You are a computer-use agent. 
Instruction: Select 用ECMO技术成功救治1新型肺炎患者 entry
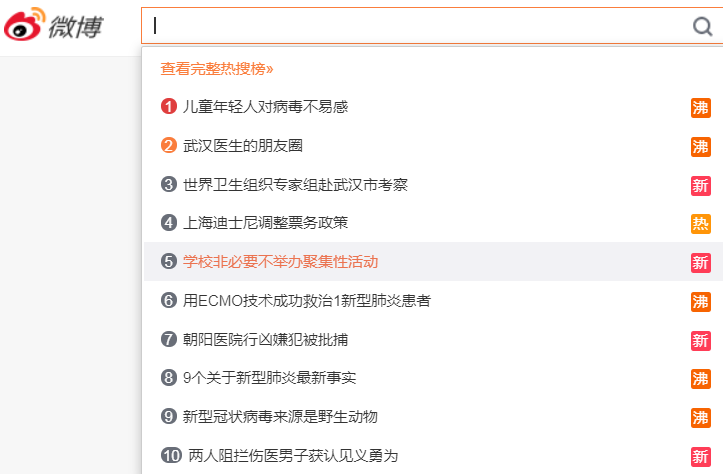pyautogui.click(x=307, y=301)
